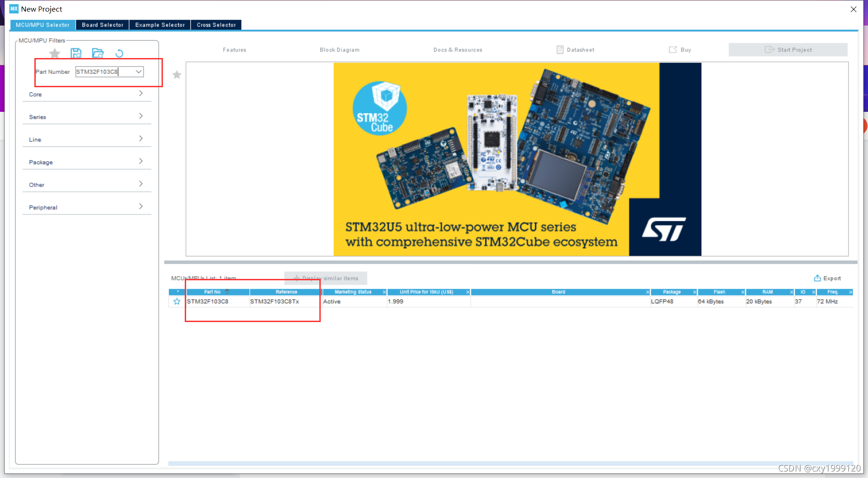The height and width of the screenshot is (478, 868).
Task: Close the New Project window
Action: (854, 9)
